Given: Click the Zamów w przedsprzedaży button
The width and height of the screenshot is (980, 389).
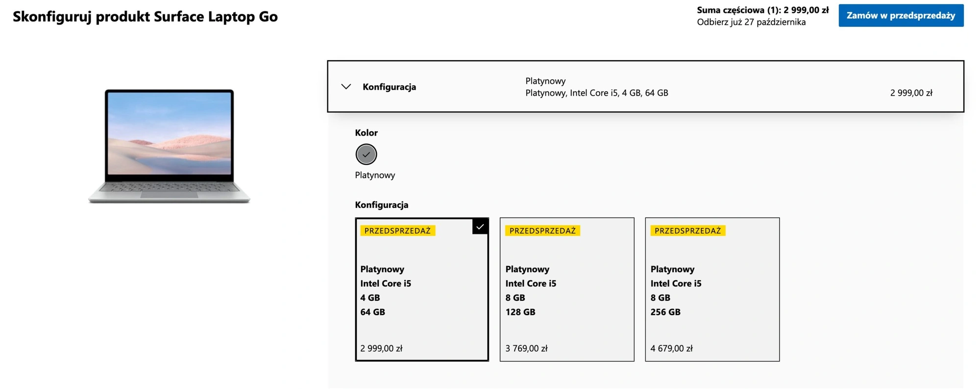Looking at the screenshot, I should point(901,16).
